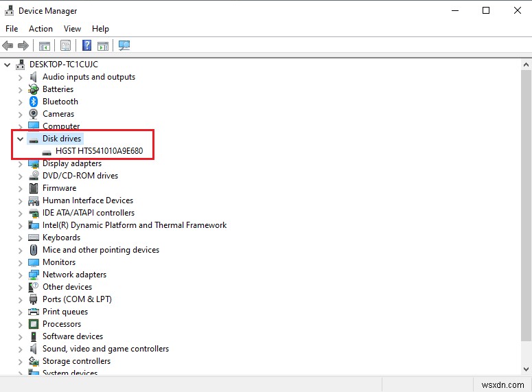Click the Network adapters icon
The image size is (532, 392).
[33, 275]
